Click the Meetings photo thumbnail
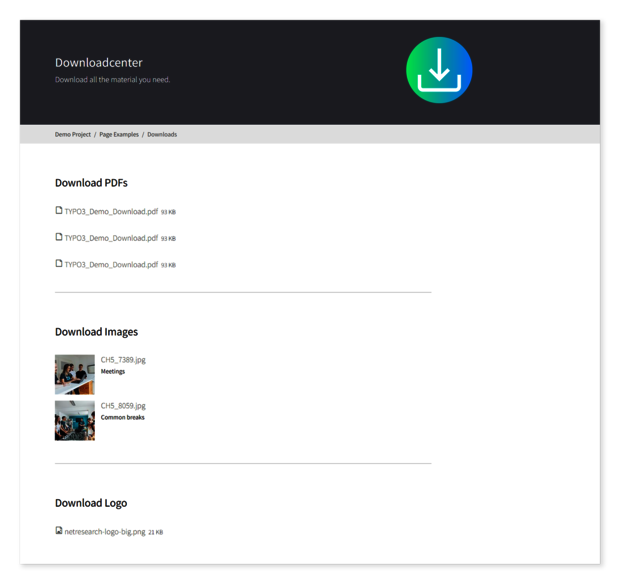The image size is (620, 584). click(75, 375)
